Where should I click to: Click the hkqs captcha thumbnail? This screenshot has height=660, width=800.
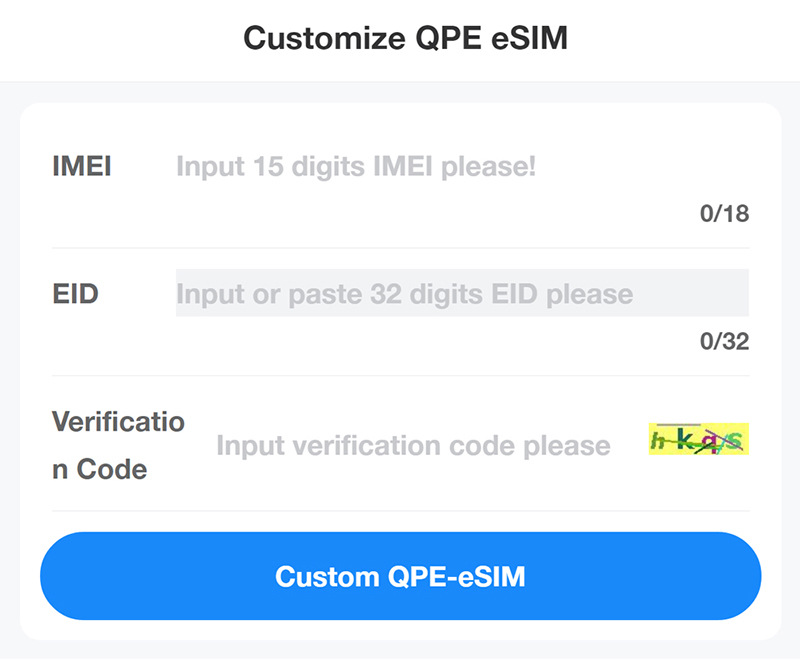point(699,440)
